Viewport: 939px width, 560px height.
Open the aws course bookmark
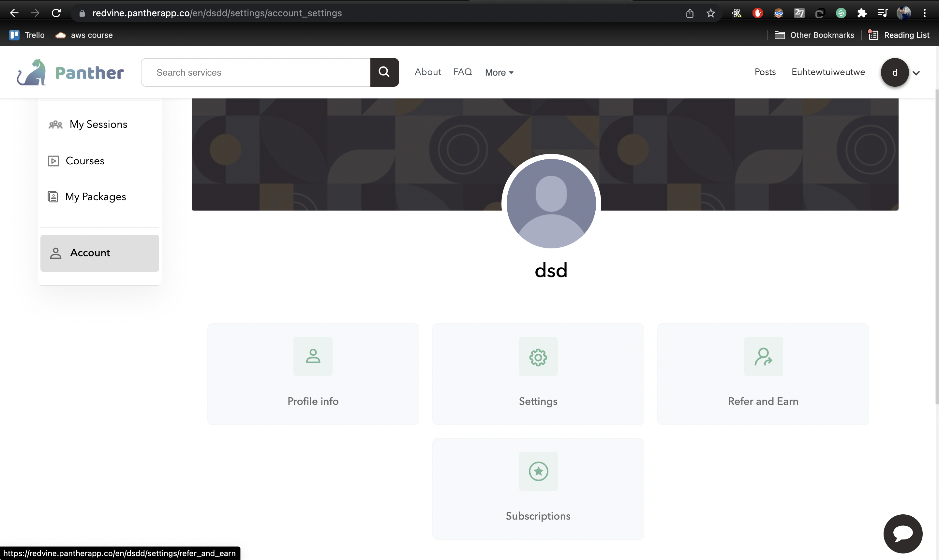(x=84, y=35)
